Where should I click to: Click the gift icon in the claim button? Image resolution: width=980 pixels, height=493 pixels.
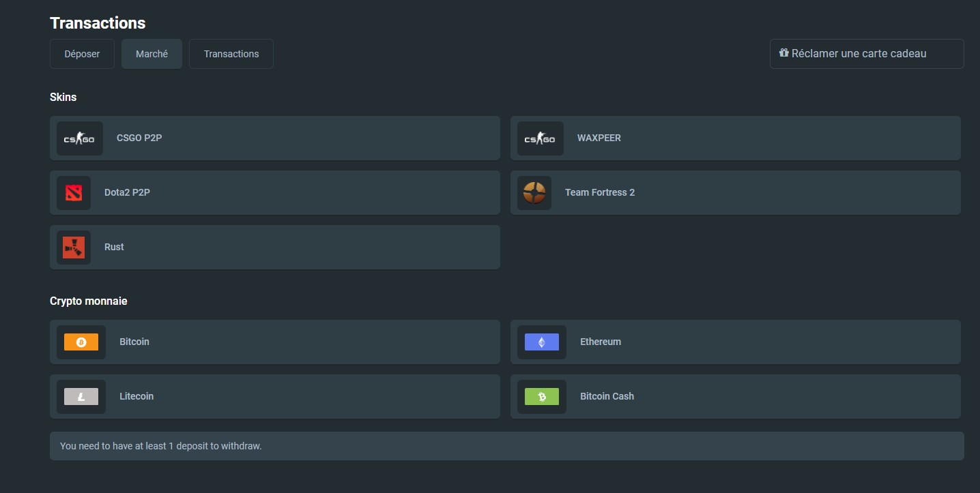click(783, 53)
